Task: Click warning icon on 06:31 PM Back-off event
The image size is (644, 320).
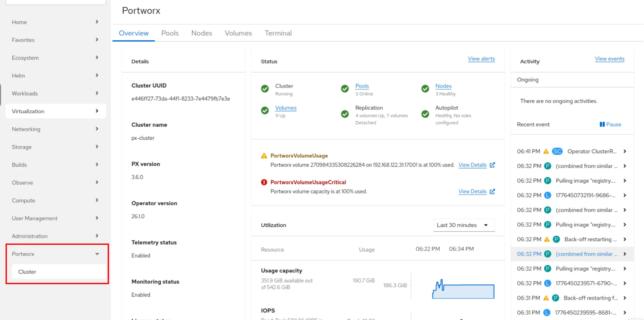Action: click(546, 298)
